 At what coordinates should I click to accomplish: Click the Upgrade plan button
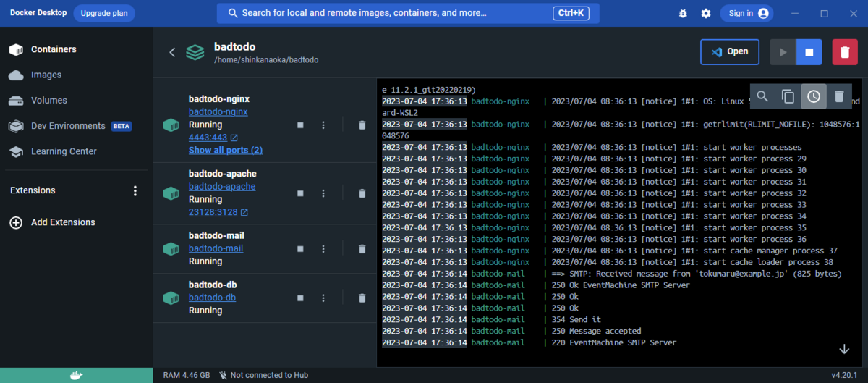click(x=104, y=13)
